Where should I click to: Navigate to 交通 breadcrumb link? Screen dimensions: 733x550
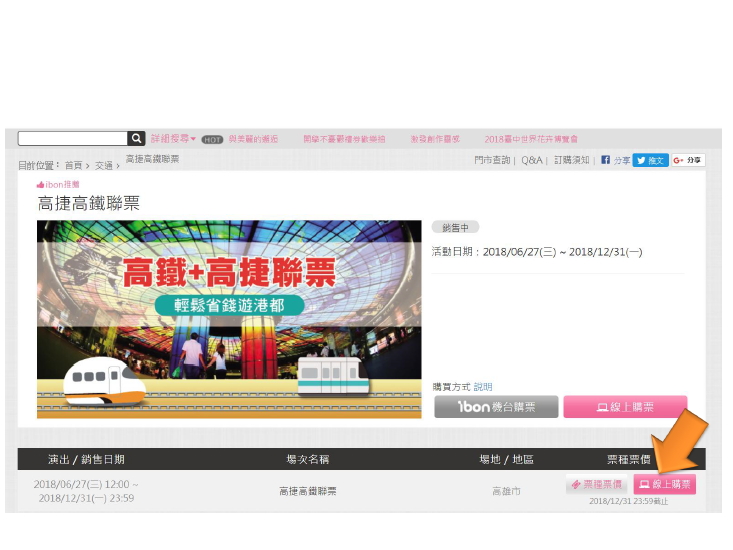point(103,165)
